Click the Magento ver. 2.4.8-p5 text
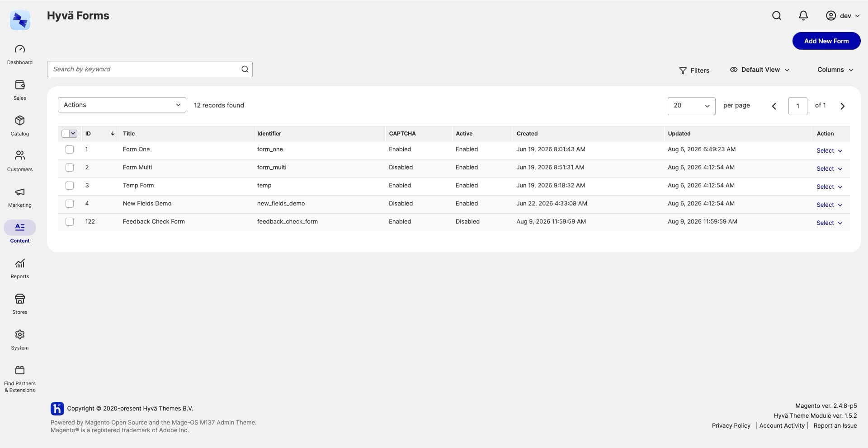Screen dimensions: 868x448 (826, 406)
